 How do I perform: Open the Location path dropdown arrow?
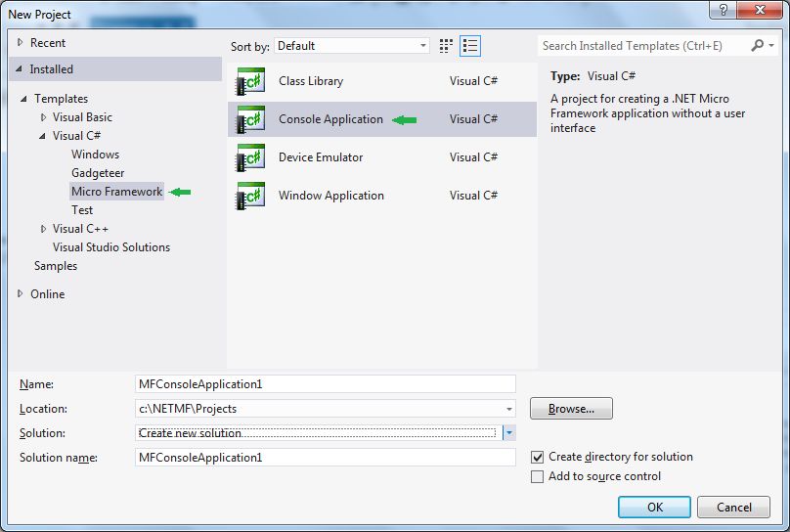click(508, 409)
